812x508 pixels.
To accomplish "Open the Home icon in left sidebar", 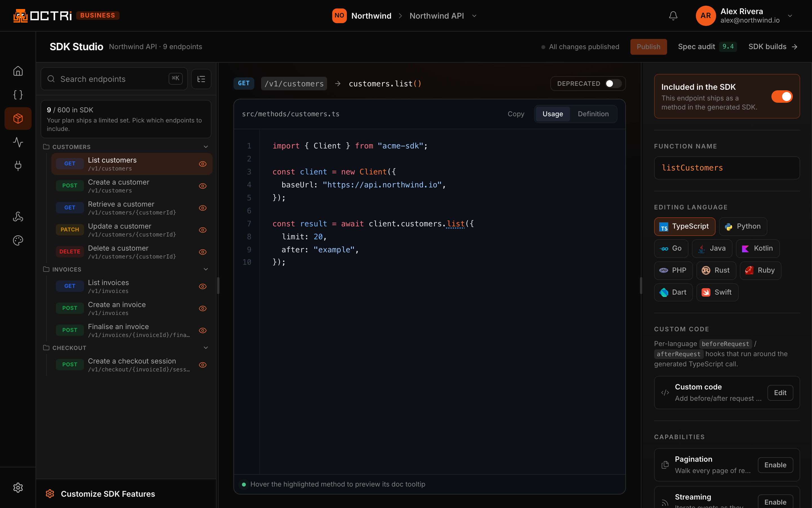I will point(18,71).
